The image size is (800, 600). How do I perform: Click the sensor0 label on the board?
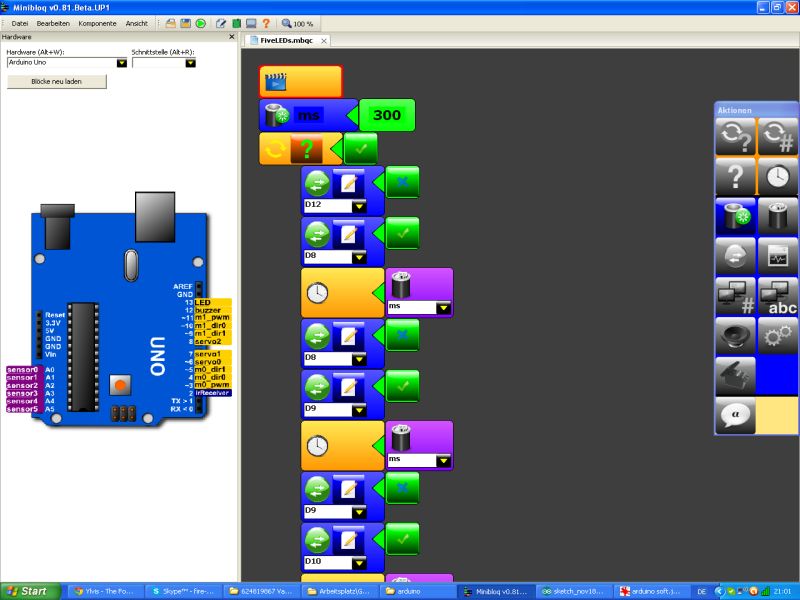[22, 369]
